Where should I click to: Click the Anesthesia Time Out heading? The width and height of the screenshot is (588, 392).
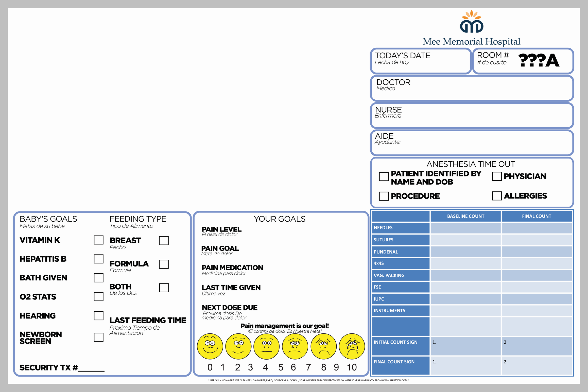pos(471,164)
